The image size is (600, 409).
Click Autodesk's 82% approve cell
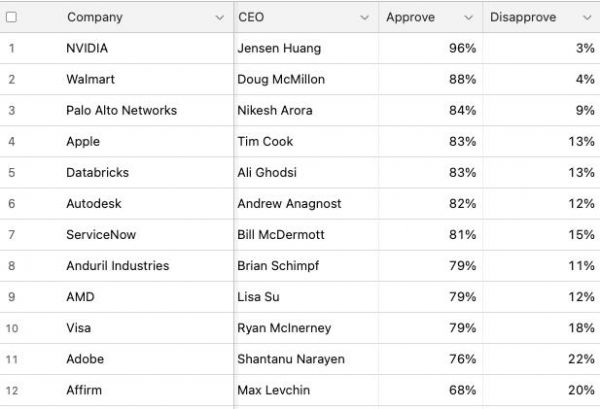point(462,203)
